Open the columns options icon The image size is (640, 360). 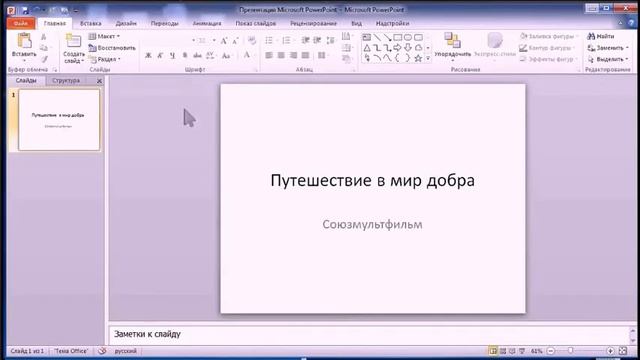coord(322,55)
